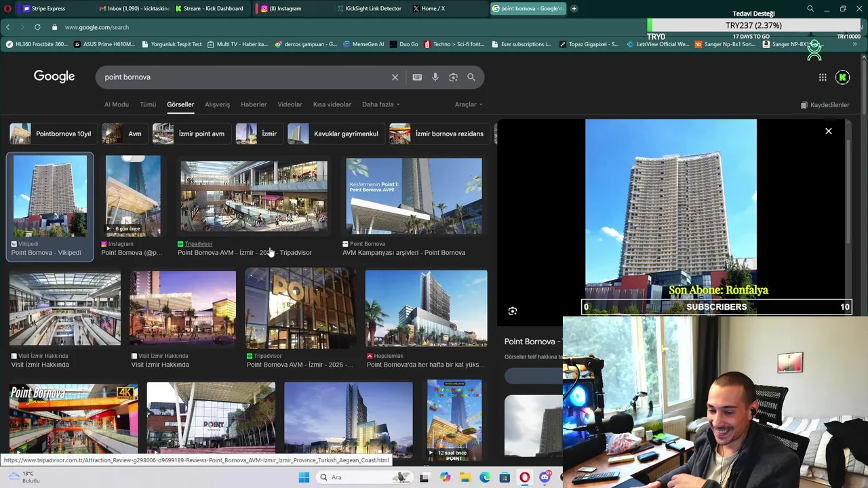This screenshot has height=488, width=868.
Task: Open Task View on the taskbar
Action: click(424, 477)
